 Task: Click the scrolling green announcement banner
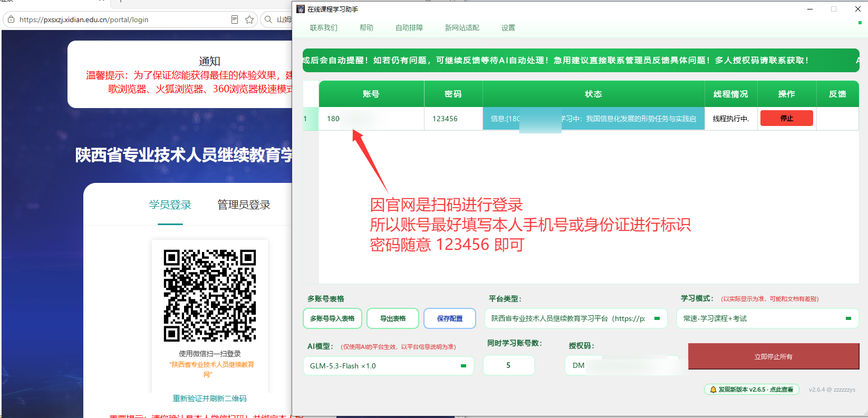point(581,60)
